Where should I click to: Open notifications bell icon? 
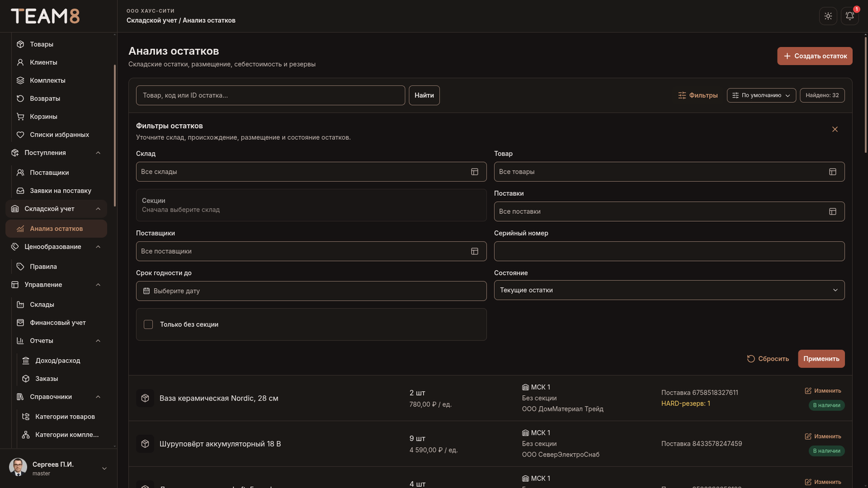[x=850, y=16]
